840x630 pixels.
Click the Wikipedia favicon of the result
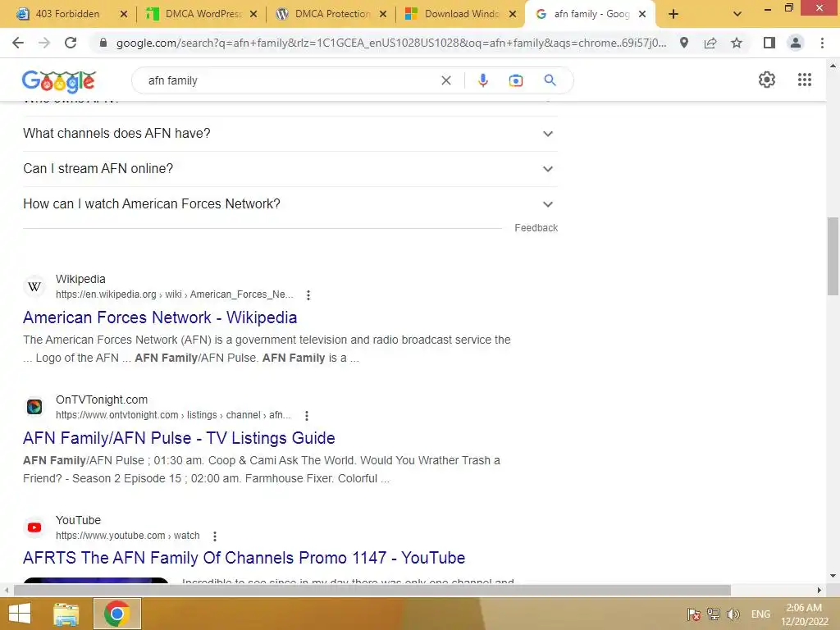pyautogui.click(x=34, y=286)
